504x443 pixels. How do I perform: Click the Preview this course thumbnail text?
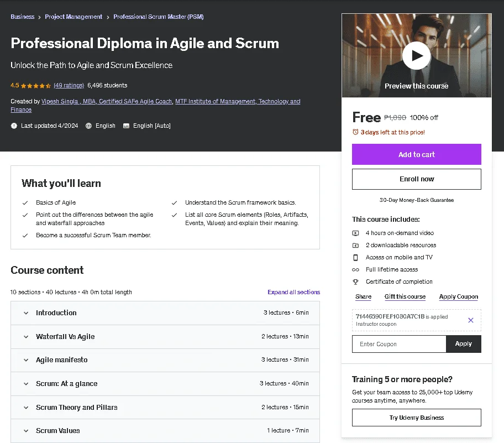[x=416, y=86]
